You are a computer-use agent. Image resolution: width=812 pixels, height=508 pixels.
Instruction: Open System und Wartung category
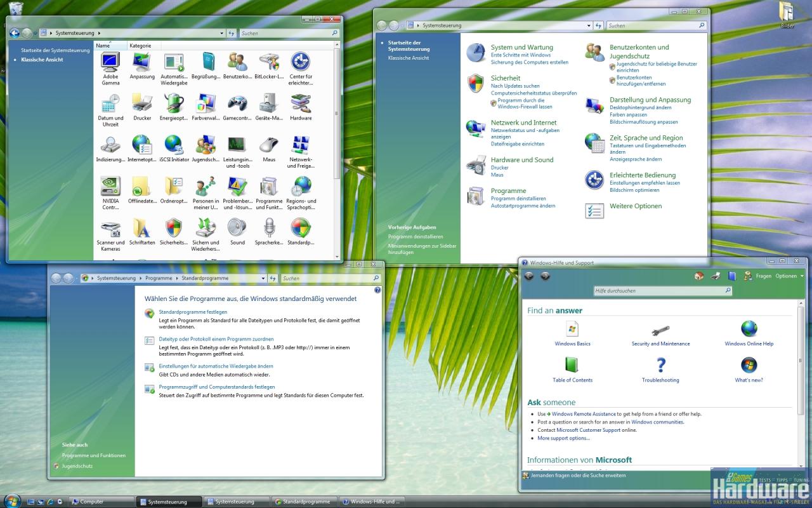point(521,48)
